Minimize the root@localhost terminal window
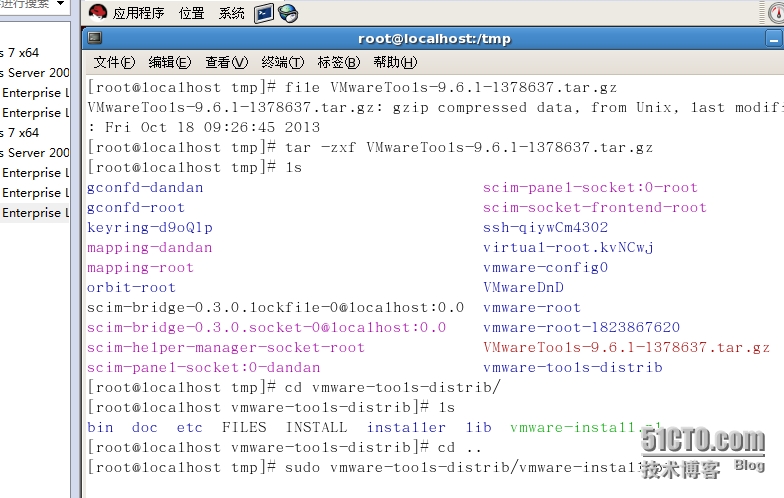The image size is (784, 498). (774, 39)
